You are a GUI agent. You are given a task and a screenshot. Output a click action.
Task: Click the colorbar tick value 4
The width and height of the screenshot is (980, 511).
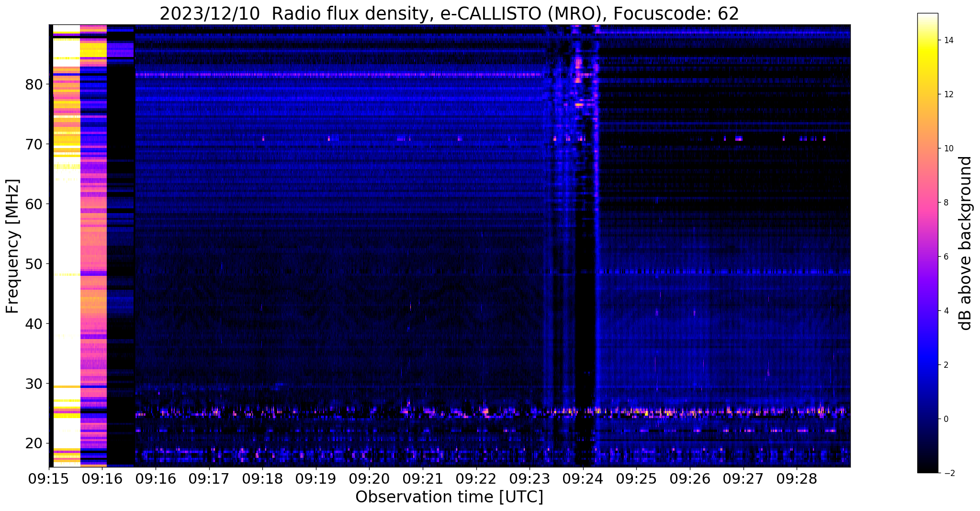coord(946,311)
